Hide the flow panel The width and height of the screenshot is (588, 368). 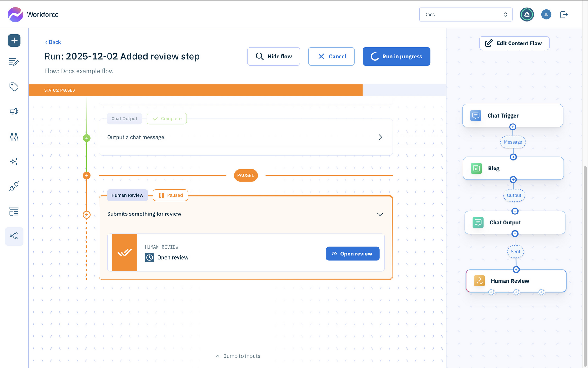[x=274, y=57]
